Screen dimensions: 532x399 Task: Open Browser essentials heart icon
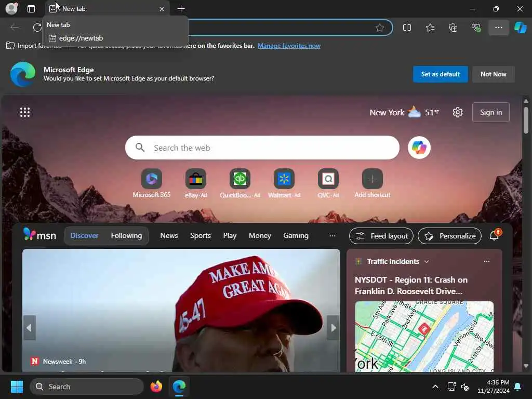click(x=476, y=28)
